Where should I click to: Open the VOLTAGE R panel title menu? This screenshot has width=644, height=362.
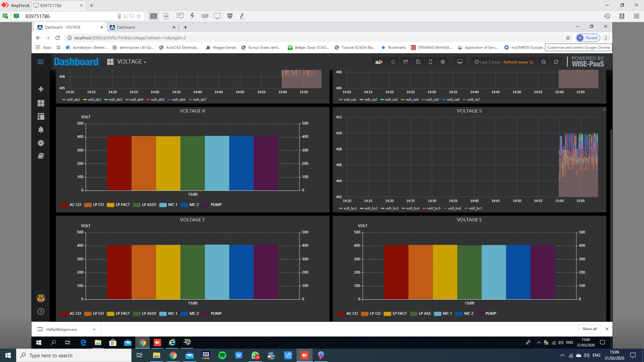point(192,111)
